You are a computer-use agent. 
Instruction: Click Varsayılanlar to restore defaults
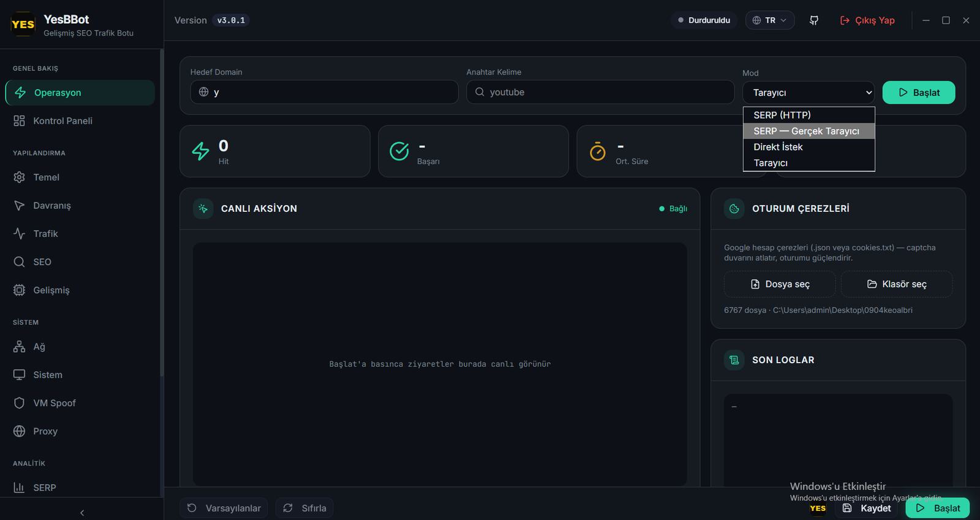click(224, 508)
